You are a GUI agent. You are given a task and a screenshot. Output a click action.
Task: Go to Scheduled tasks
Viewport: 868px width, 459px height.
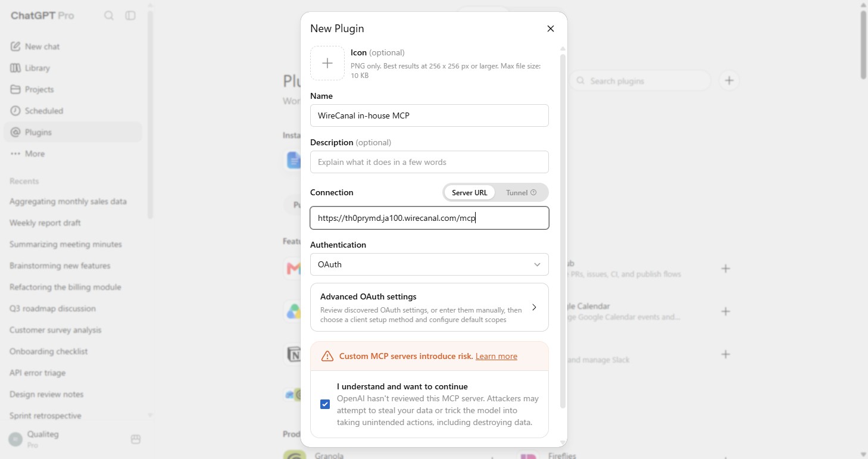tap(73, 111)
